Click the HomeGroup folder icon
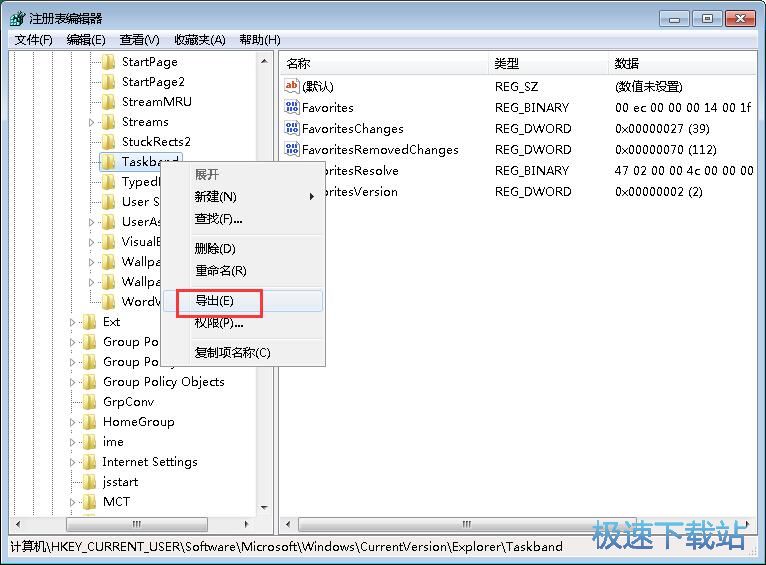The width and height of the screenshot is (766, 565). pyautogui.click(x=89, y=422)
